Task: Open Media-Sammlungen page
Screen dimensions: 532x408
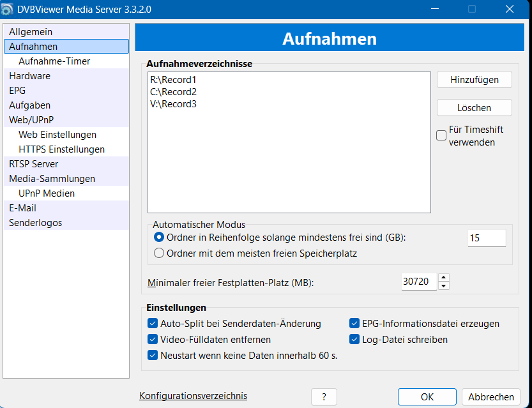Action: 66,179
